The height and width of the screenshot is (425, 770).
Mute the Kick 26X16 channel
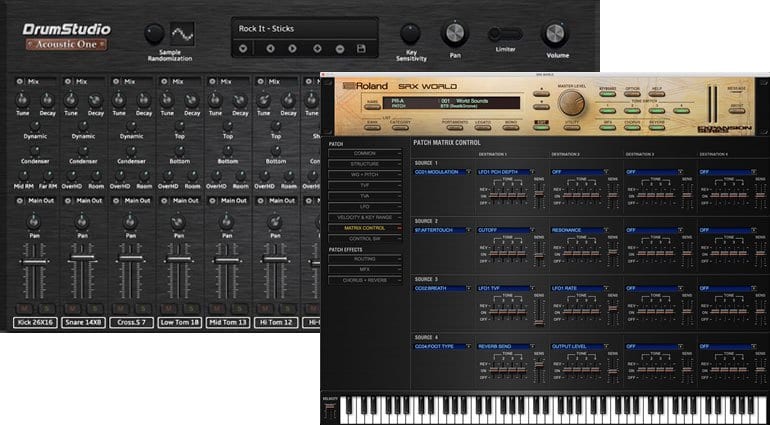click(x=23, y=309)
